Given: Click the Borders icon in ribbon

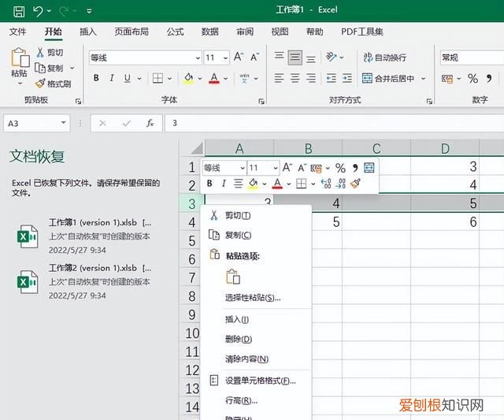Looking at the screenshot, I should 157,78.
